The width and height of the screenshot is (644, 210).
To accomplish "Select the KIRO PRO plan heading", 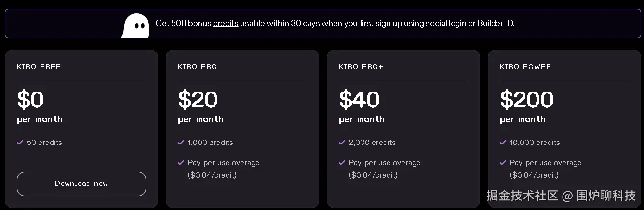I will (198, 67).
